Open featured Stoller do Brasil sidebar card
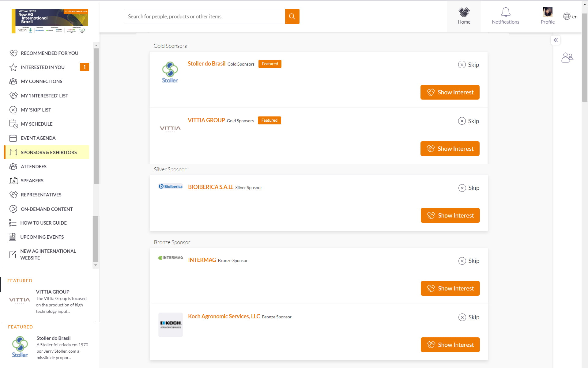588x368 pixels. (x=49, y=347)
